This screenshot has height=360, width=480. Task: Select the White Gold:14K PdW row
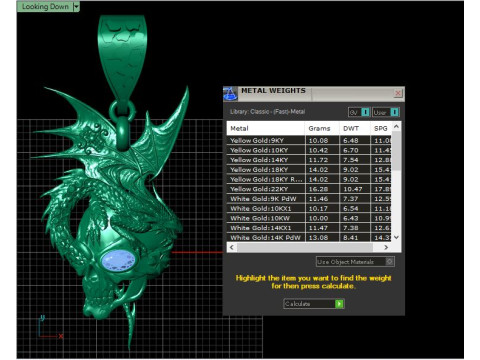(x=309, y=237)
